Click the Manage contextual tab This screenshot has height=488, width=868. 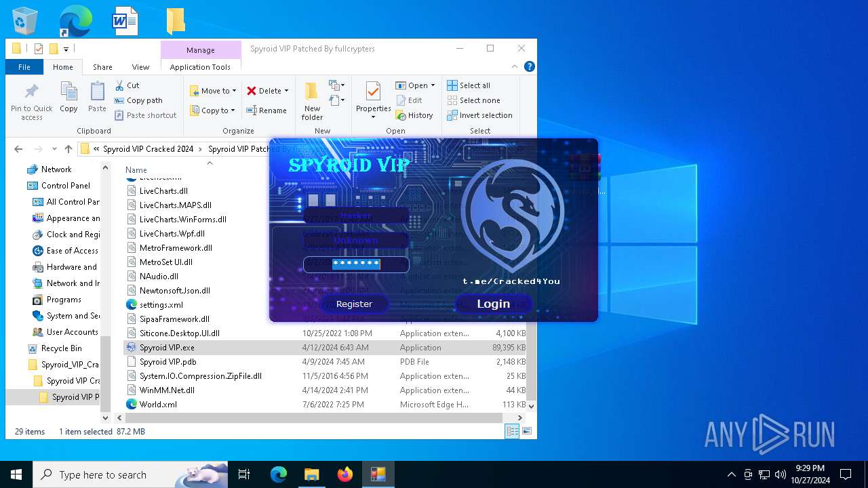(x=201, y=50)
